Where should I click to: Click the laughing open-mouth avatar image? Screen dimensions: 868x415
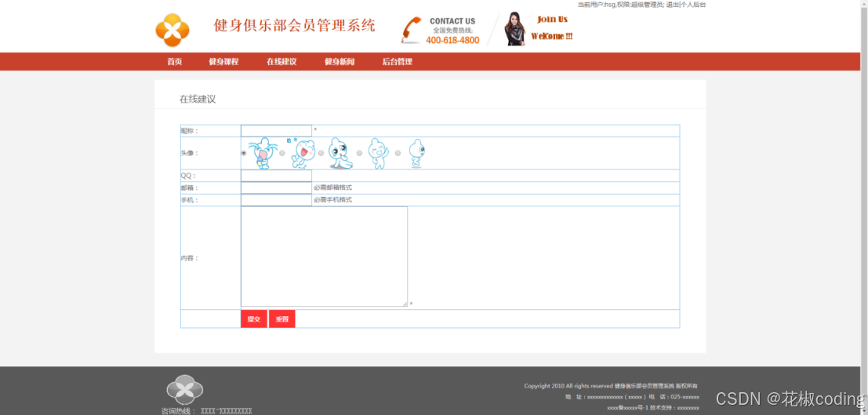point(302,154)
